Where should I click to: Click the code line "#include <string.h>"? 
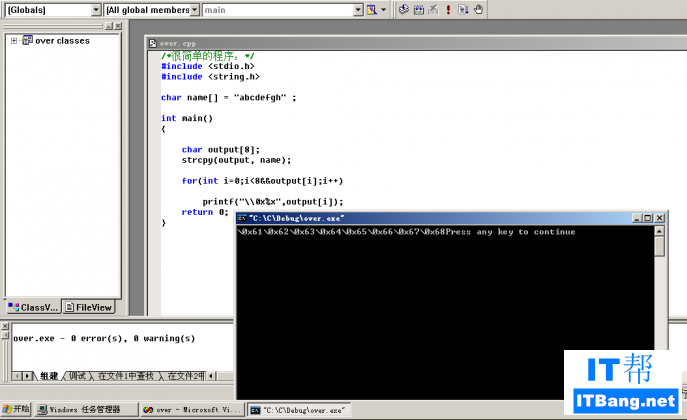210,77
